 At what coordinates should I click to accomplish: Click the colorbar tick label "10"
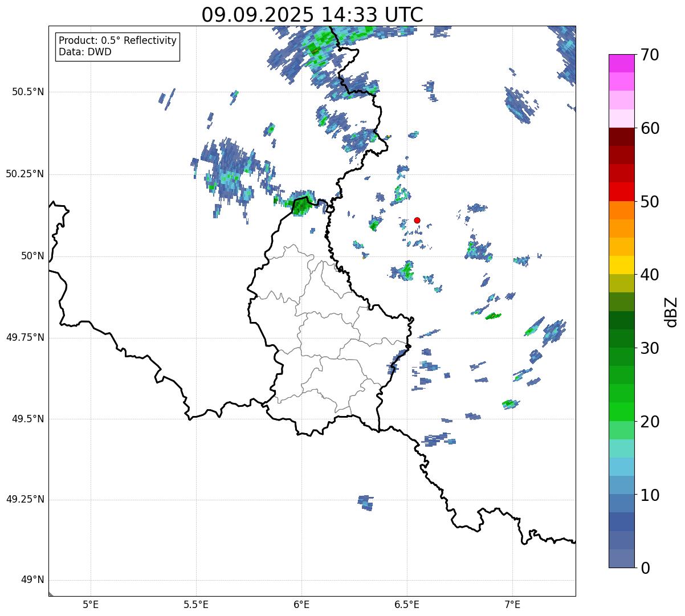(650, 495)
